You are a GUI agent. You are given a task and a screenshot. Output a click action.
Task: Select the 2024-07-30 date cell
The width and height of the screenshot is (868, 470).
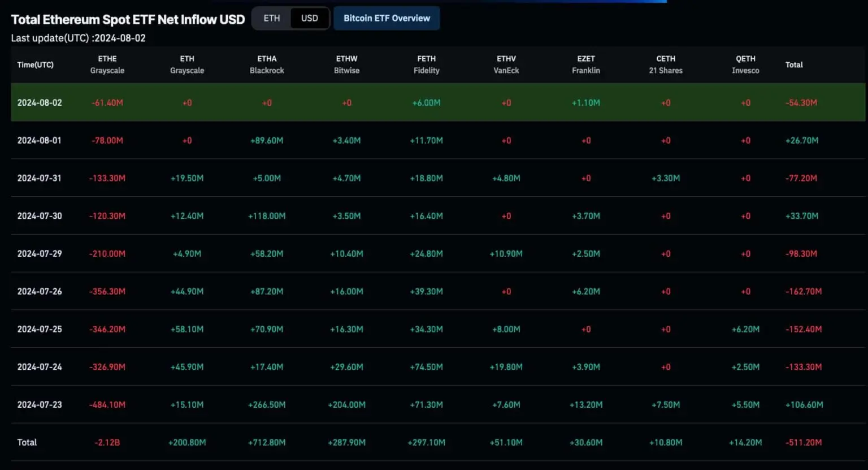pos(40,216)
